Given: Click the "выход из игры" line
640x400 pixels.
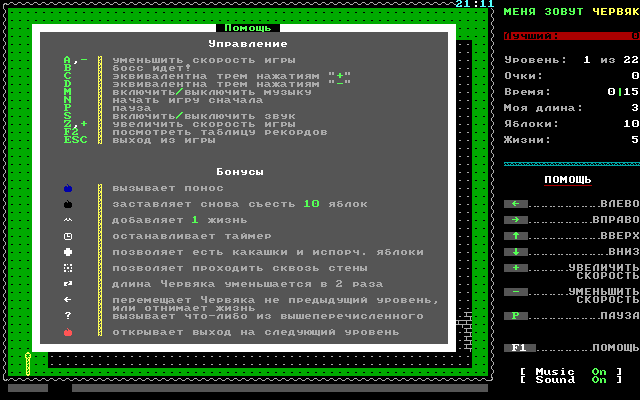Looking at the screenshot, I should coord(164,140).
